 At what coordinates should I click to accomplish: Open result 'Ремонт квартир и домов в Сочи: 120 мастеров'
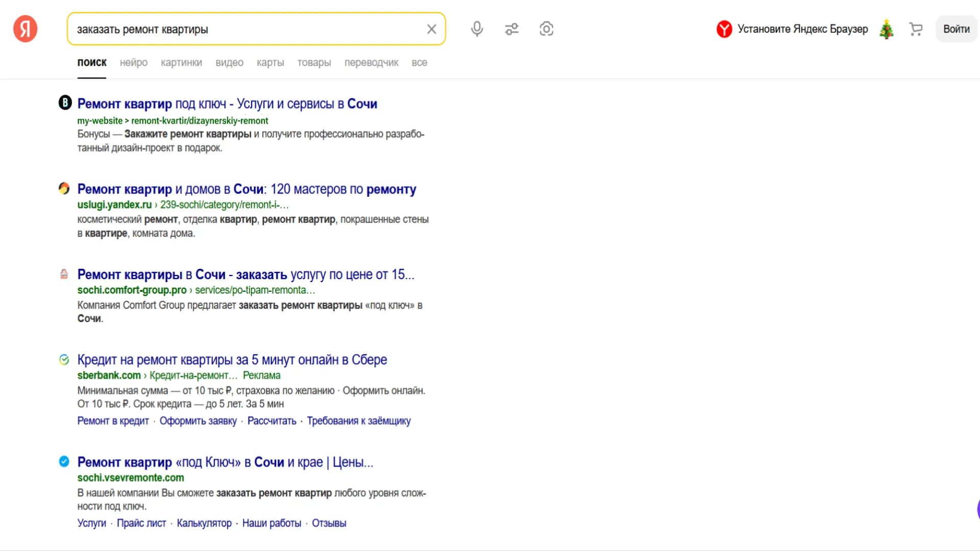247,189
